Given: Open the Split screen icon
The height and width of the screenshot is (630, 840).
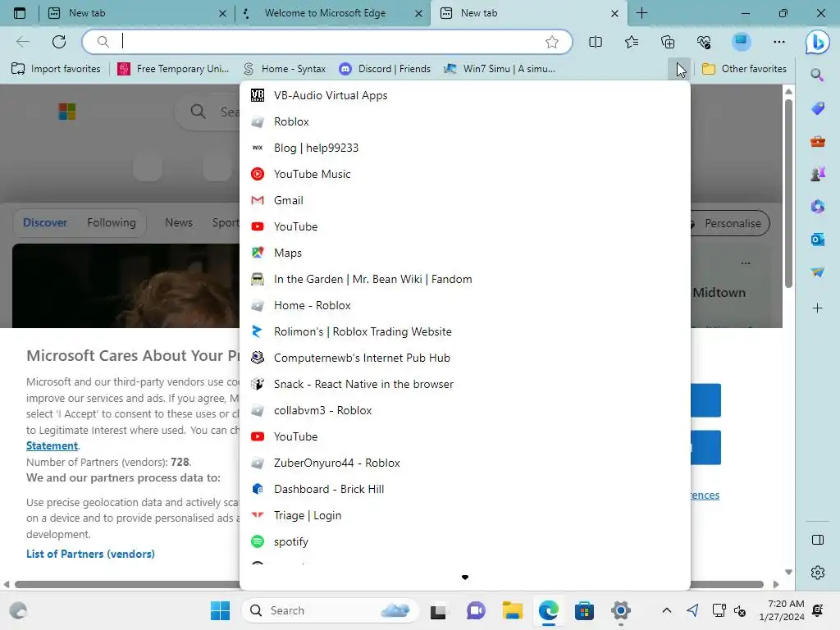Looking at the screenshot, I should click(596, 42).
